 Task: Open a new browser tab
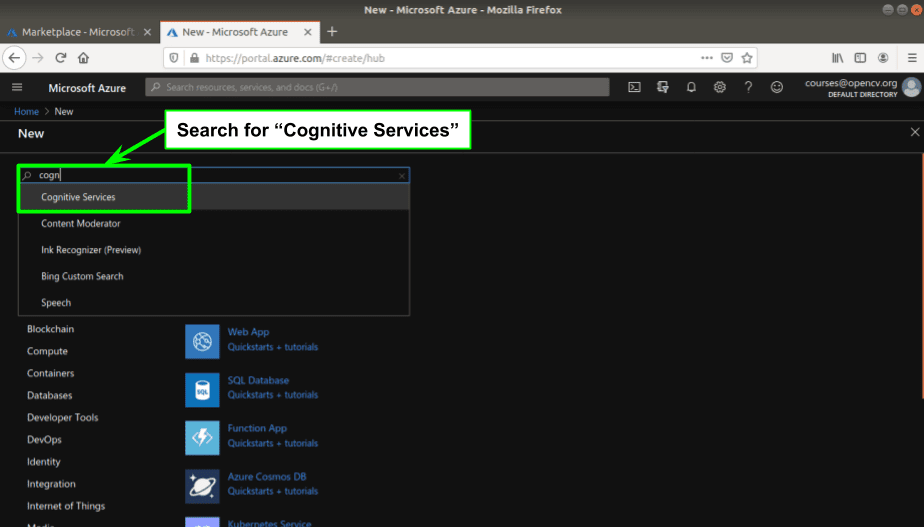click(x=332, y=32)
